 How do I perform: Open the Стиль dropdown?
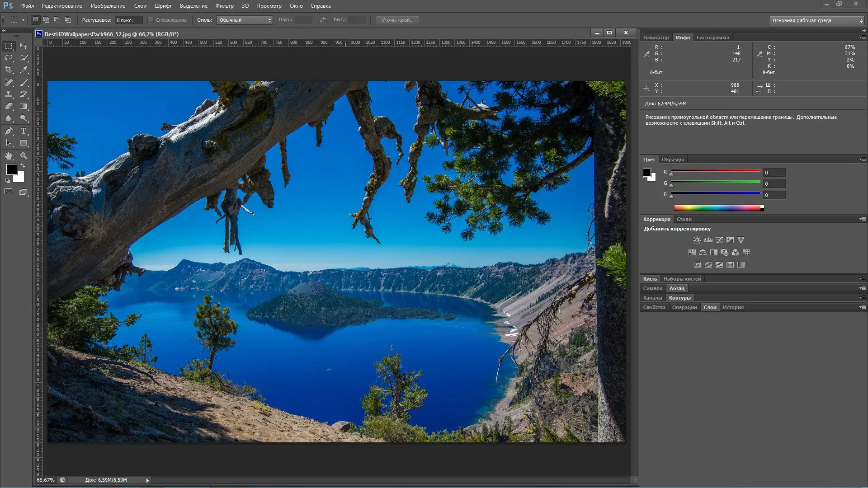[x=245, y=20]
